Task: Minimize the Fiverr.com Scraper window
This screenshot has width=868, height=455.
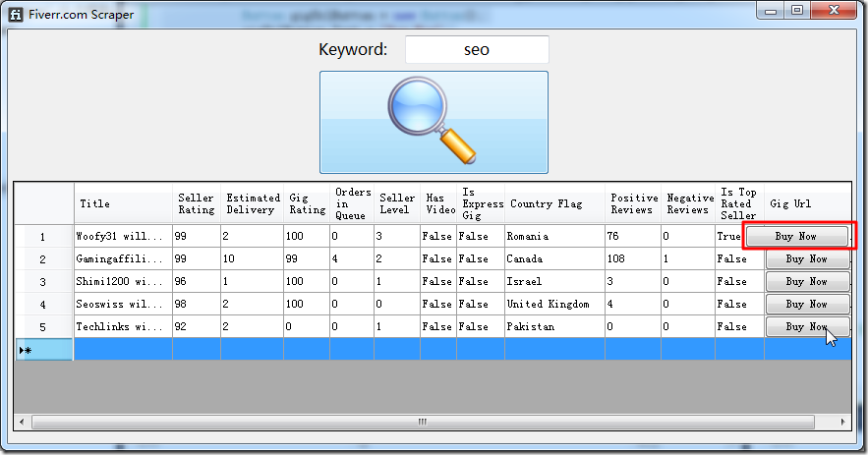Action: 770,11
